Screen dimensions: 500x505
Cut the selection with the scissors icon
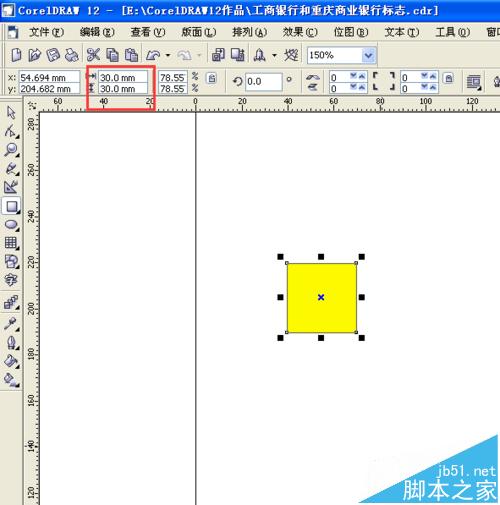93,55
